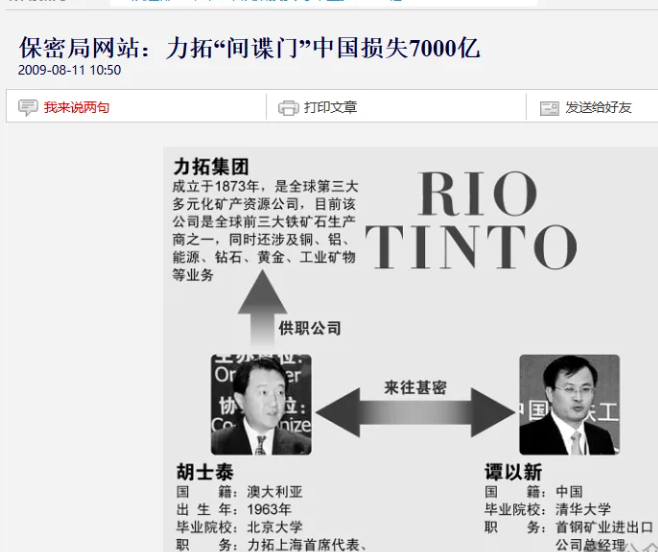658x552 pixels.
Task: Click the RIO TINTO logo in infographic
Action: coord(471,220)
